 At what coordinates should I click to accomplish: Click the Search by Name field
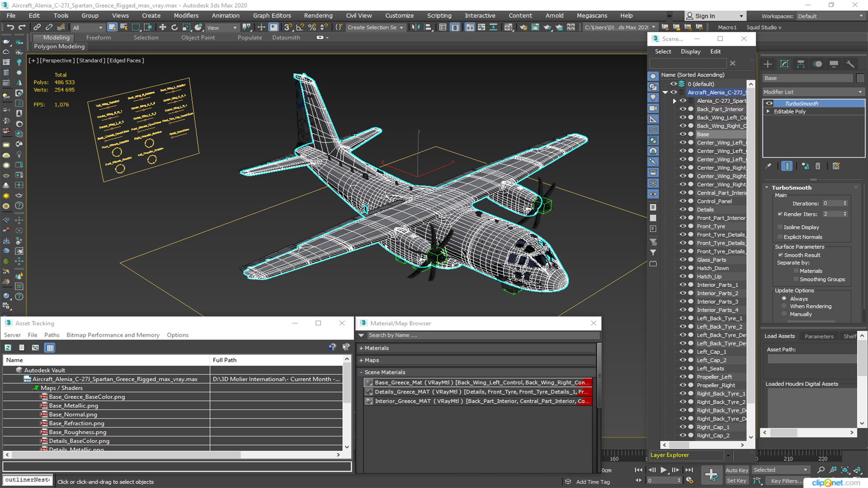pos(482,335)
